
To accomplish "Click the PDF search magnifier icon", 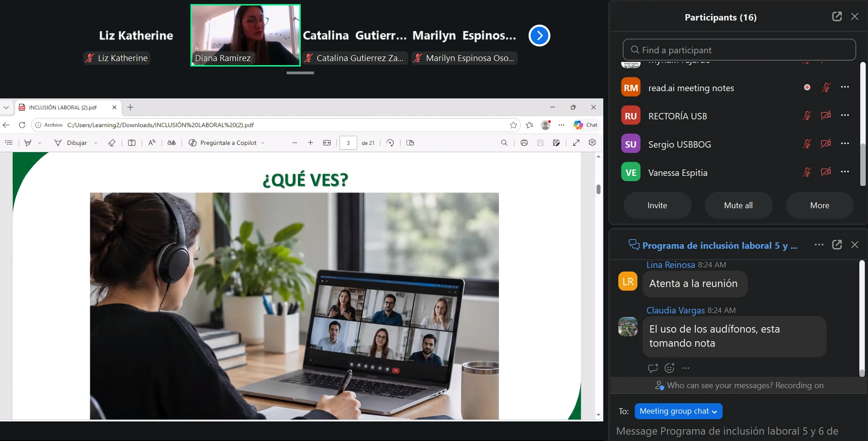I will pos(504,143).
